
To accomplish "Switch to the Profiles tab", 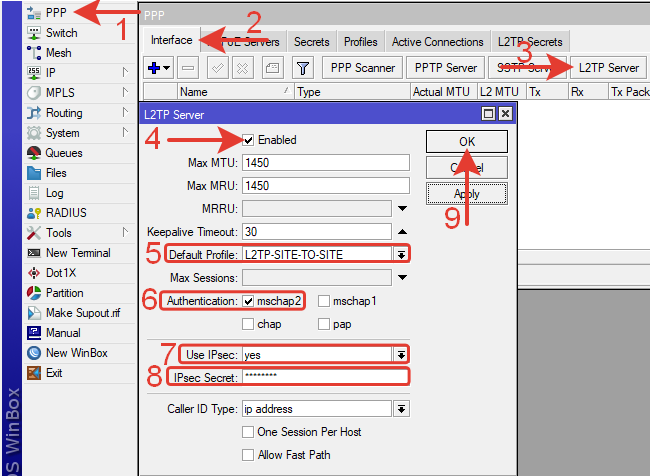I will [361, 42].
